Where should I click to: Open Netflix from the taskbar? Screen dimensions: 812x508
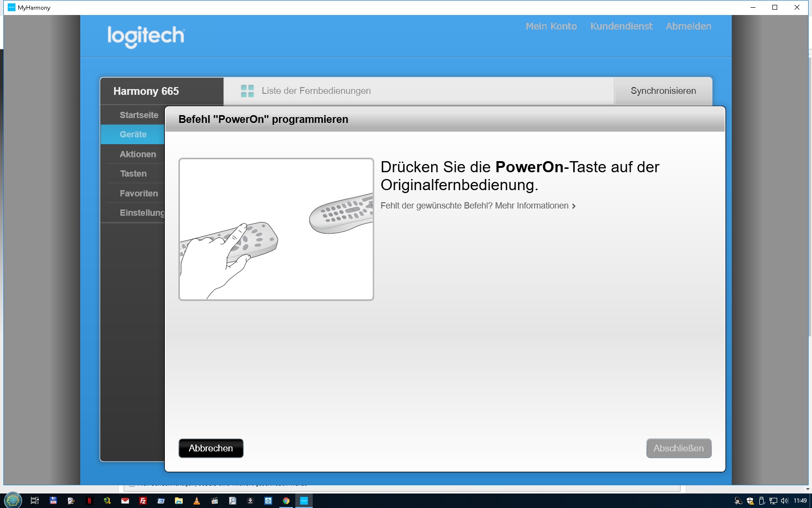point(89,501)
